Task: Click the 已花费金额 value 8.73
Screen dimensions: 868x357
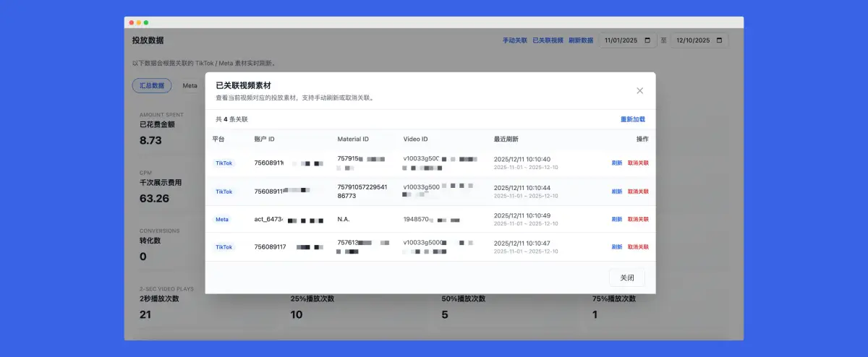Action: tap(150, 140)
